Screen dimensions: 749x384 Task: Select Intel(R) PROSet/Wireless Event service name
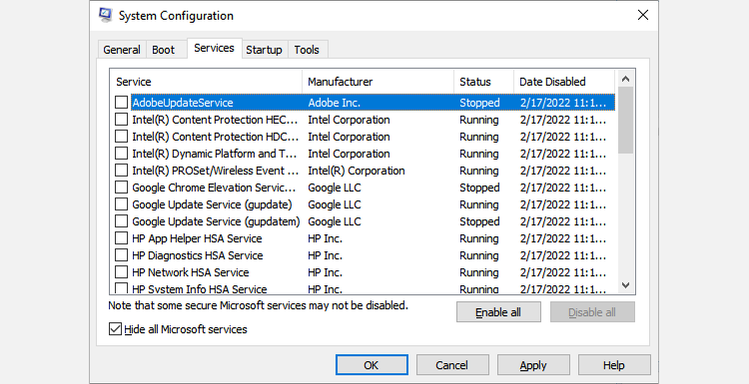point(215,171)
